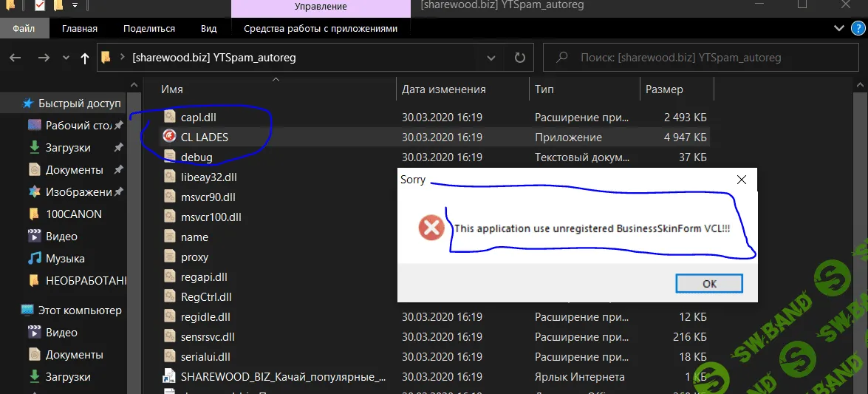Select This PC in navigation pane

point(79,310)
